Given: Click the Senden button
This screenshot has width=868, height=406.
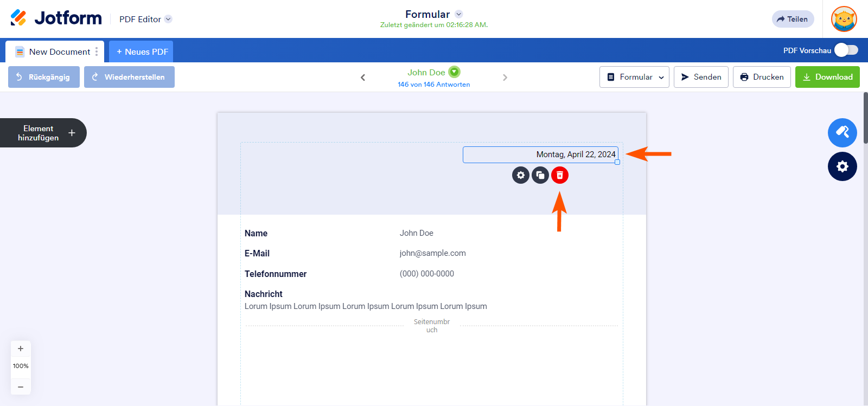Looking at the screenshot, I should click(701, 77).
